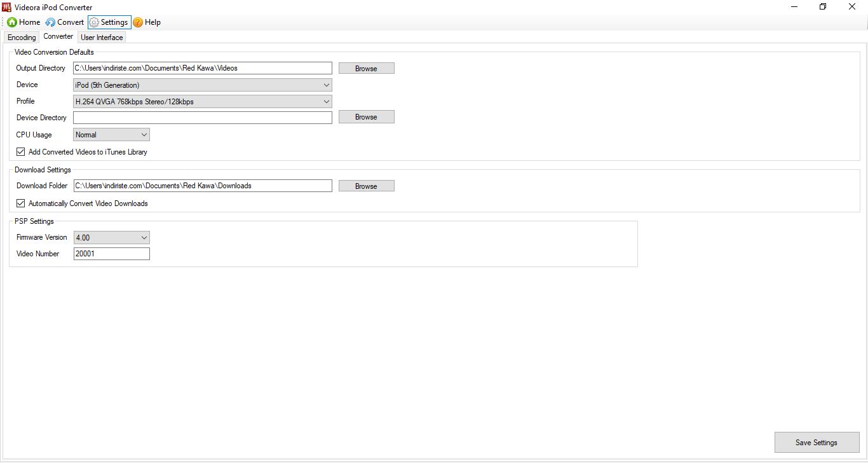Browse for the Download Folder
The image size is (868, 463).
click(366, 186)
